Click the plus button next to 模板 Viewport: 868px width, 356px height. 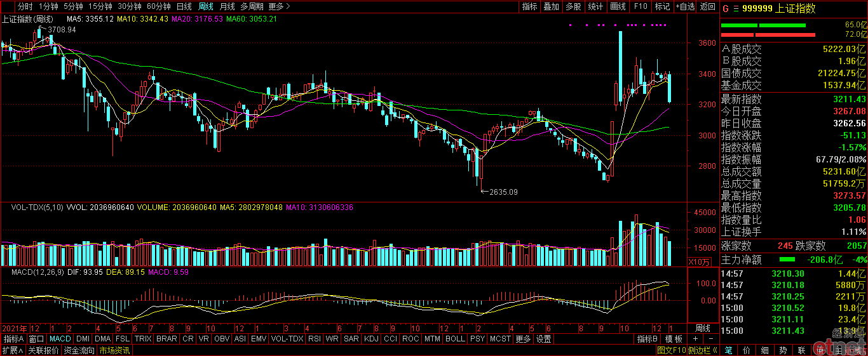[695, 339]
